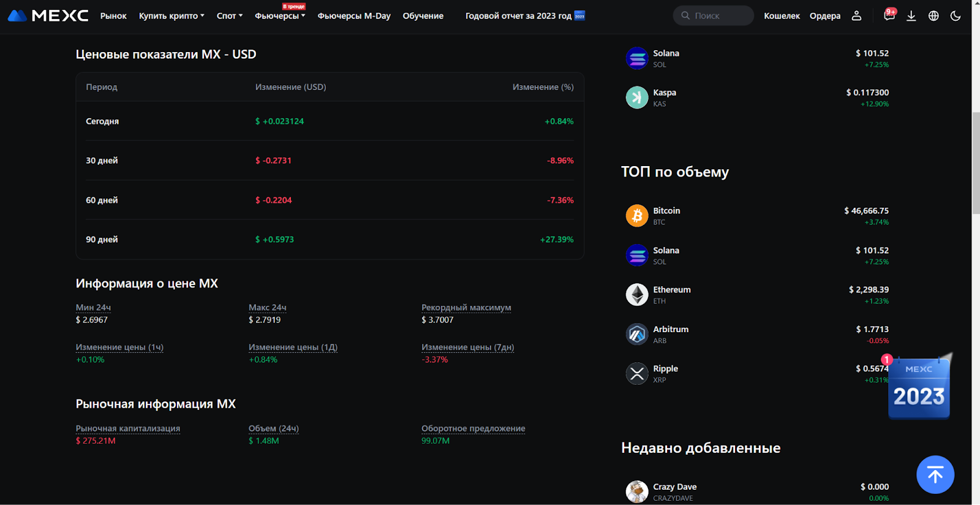Click the $ 3.7007 record high value
This screenshot has width=980, height=505.
click(x=437, y=320)
